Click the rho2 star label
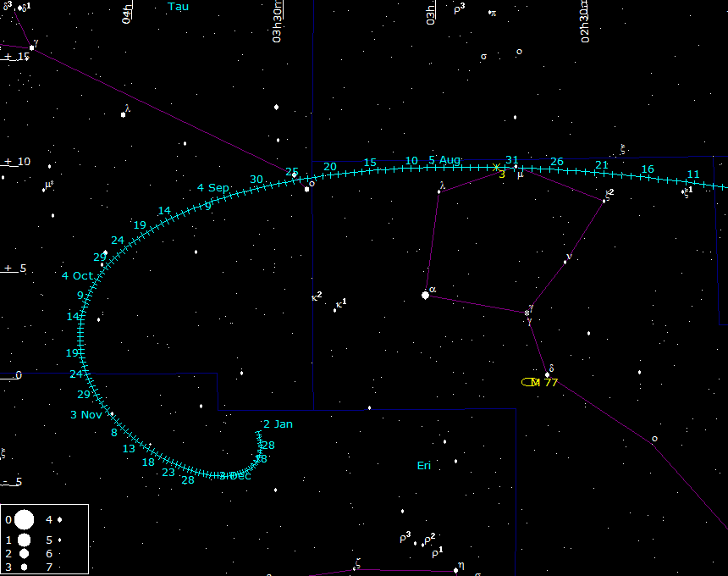Screen dimensions: 728x576 coord(430,539)
